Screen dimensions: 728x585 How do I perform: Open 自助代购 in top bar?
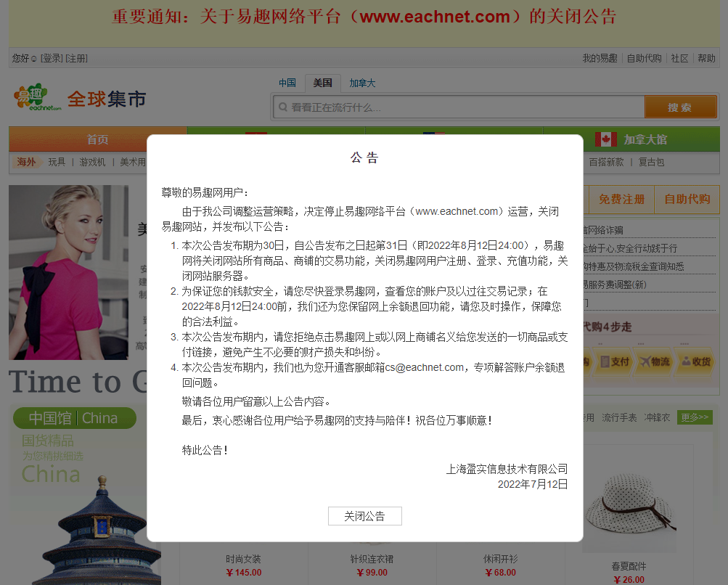click(x=644, y=58)
